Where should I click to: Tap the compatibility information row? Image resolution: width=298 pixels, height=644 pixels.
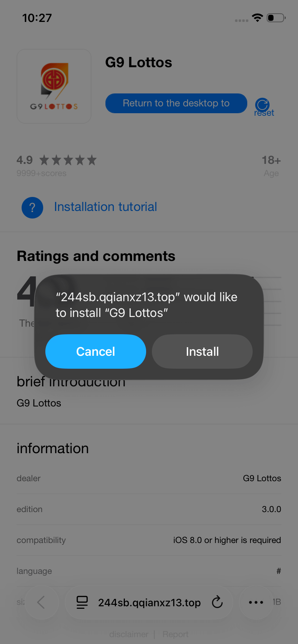[149, 540]
